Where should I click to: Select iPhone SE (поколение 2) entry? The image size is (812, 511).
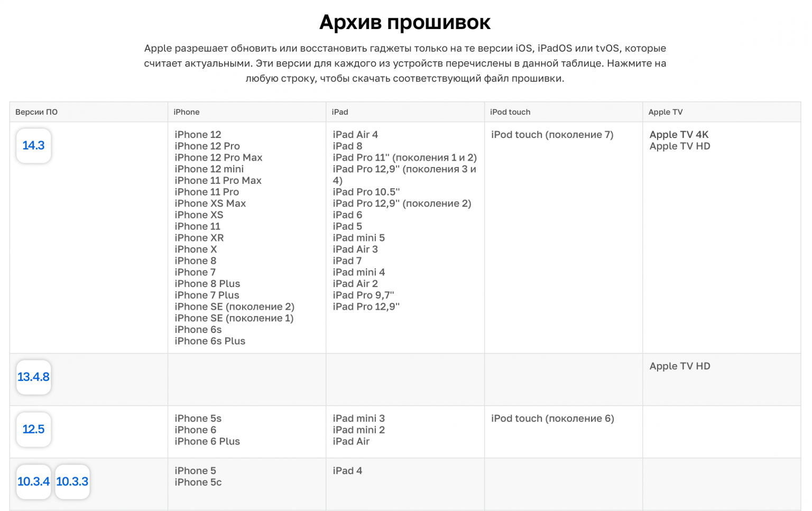tap(235, 306)
